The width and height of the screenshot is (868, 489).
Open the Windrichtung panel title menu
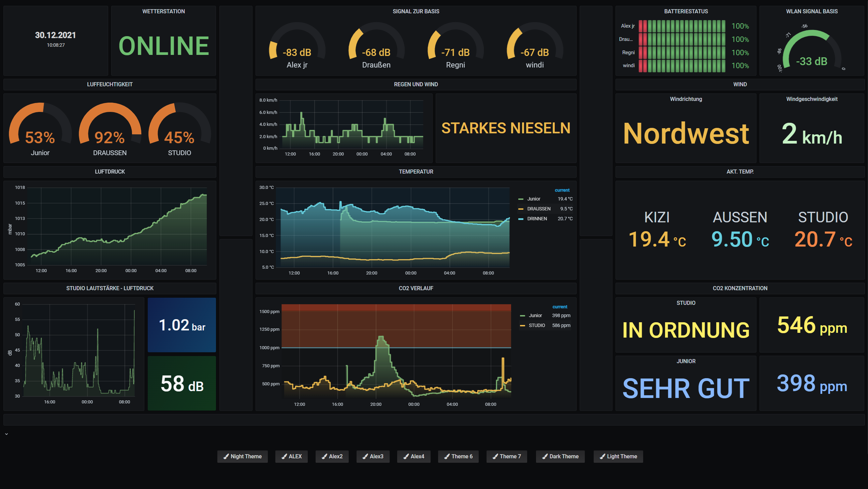pyautogui.click(x=685, y=99)
